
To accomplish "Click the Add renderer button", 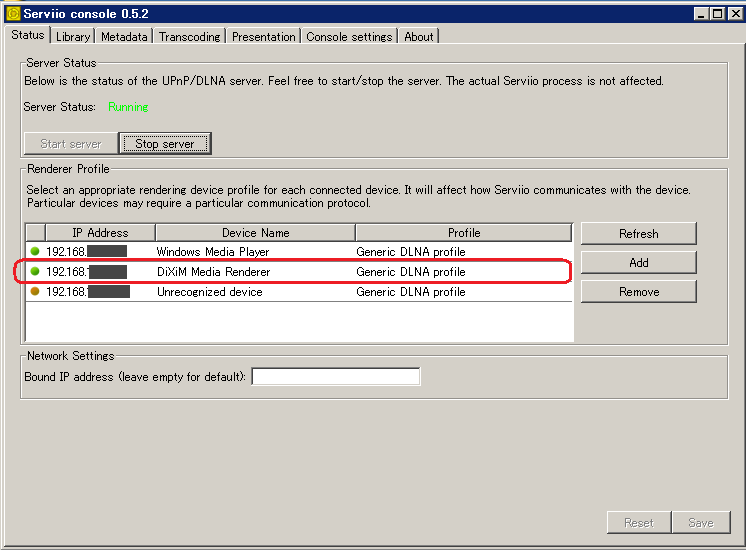I will click(638, 263).
